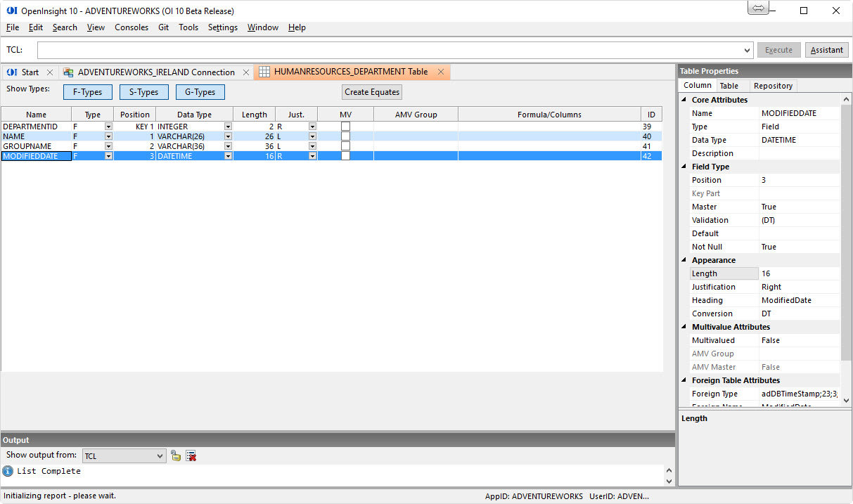Click the info icon beside List Complete
Viewport: 853px width, 504px height.
click(8, 471)
